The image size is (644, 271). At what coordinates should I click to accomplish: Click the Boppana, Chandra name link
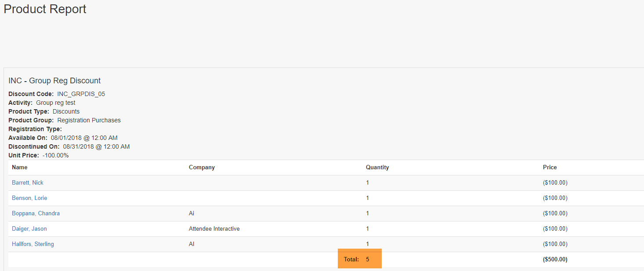[36, 213]
